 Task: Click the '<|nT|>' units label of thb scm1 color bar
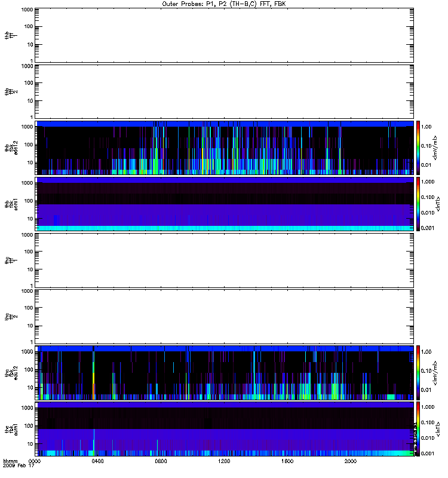[438, 204]
